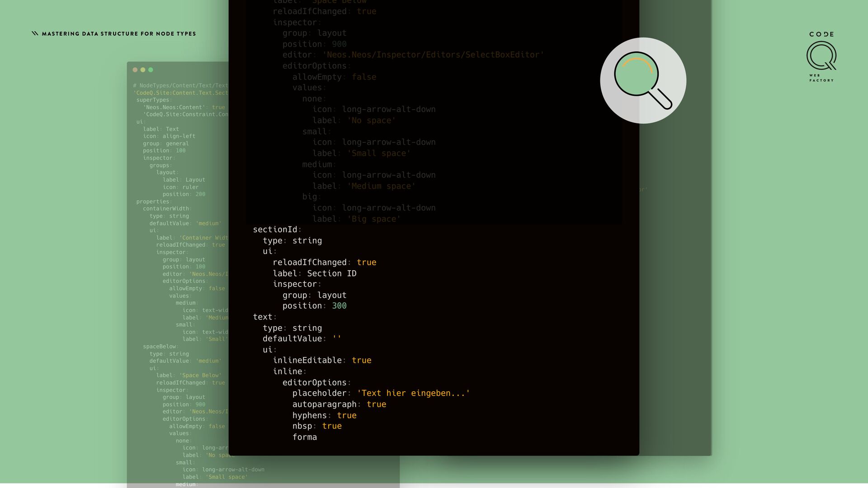The image size is (868, 488).
Task: Click the green window dot
Action: [x=151, y=70]
